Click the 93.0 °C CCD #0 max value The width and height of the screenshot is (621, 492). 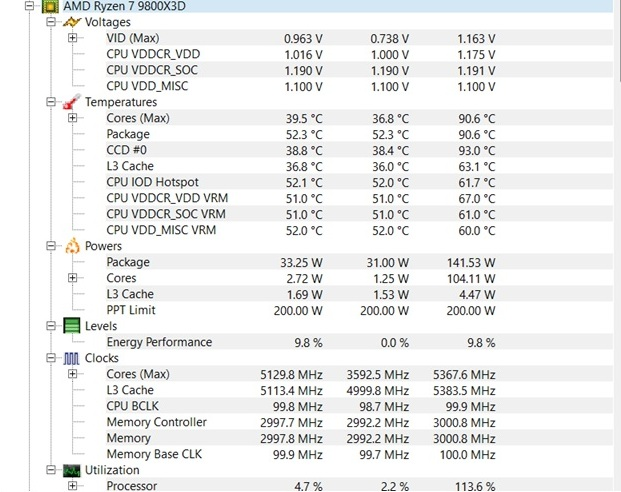click(477, 151)
